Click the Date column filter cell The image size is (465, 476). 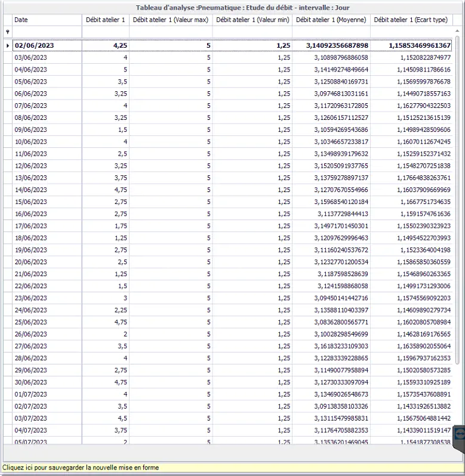pos(47,32)
